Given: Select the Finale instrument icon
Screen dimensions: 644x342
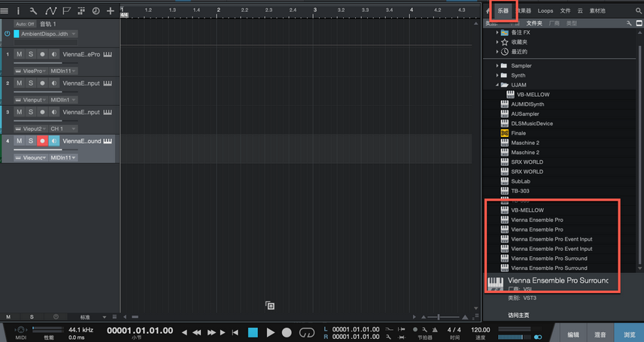Looking at the screenshot, I should pyautogui.click(x=504, y=133).
